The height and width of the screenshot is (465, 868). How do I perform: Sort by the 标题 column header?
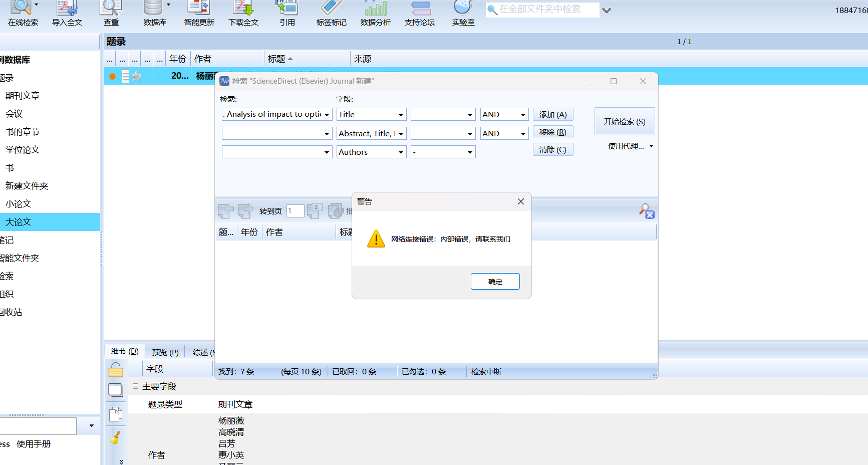pyautogui.click(x=307, y=59)
